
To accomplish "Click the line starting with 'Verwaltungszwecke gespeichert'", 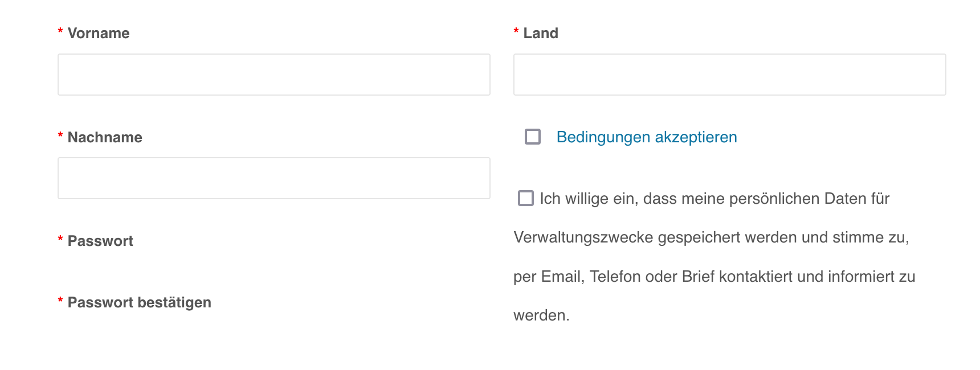I will (x=711, y=237).
